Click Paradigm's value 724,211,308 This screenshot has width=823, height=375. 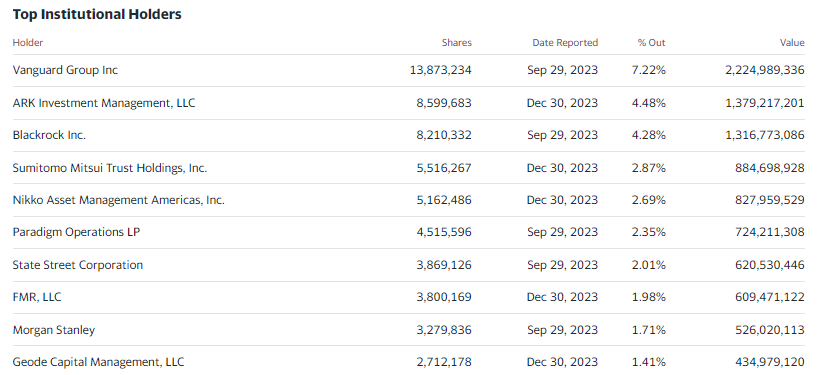(x=770, y=232)
